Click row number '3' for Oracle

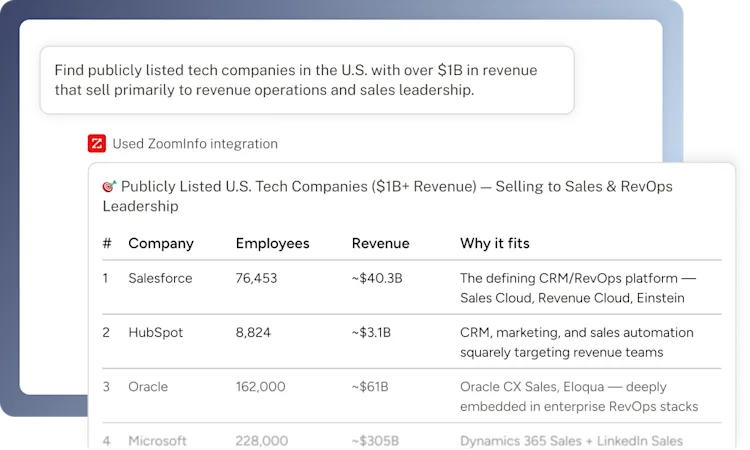click(106, 386)
